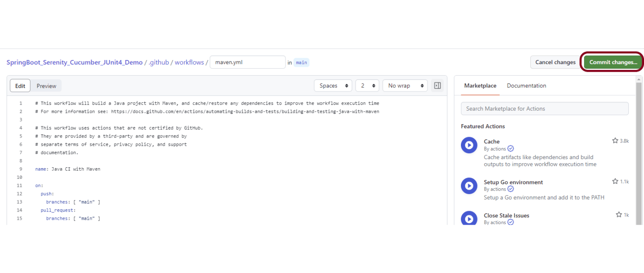This screenshot has width=644, height=273.
Task: Click line number 15 in the gutter
Action: 19,218
